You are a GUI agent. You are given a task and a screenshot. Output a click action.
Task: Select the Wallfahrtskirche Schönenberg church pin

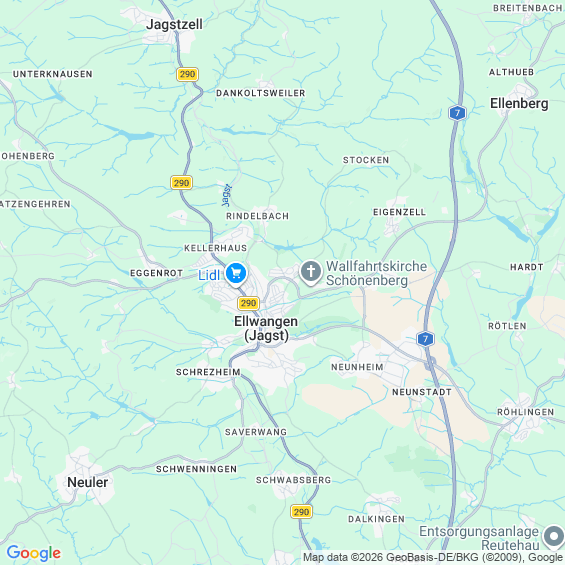(311, 272)
